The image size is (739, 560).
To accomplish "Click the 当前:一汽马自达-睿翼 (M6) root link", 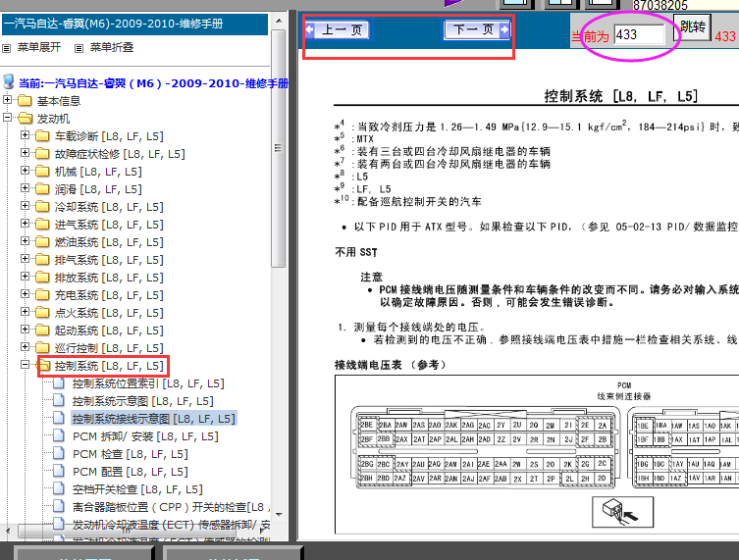I will [154, 83].
